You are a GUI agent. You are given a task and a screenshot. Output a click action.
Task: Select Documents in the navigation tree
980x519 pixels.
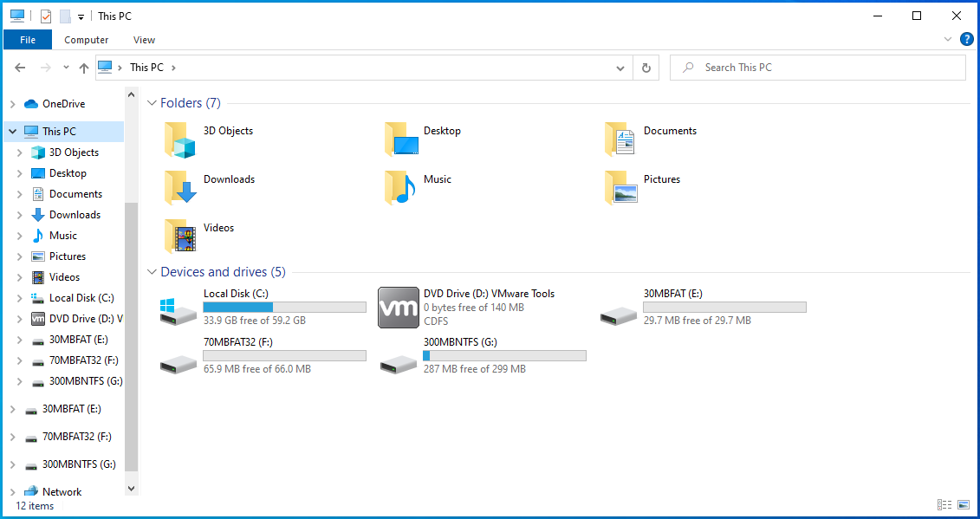click(x=75, y=194)
